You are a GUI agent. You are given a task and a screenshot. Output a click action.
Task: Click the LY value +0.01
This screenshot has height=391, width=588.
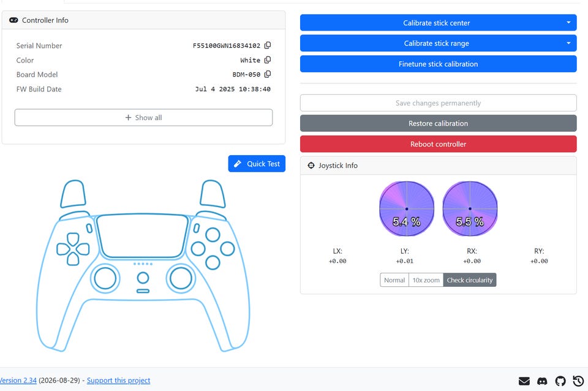(405, 261)
